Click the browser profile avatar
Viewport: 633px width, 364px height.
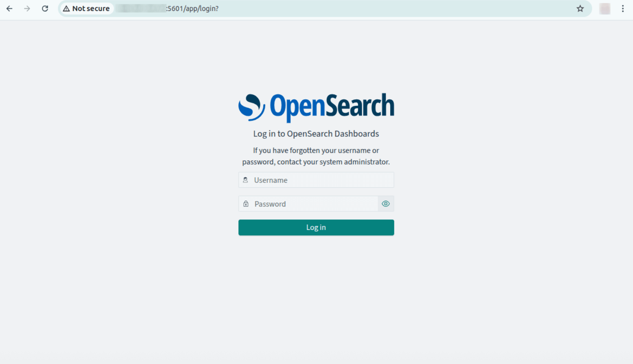(x=604, y=8)
